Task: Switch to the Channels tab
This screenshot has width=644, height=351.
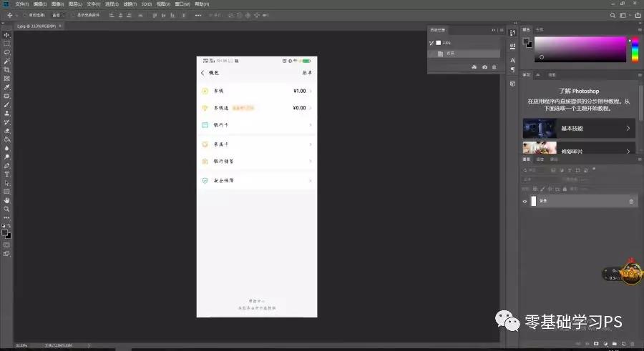Action: (x=540, y=159)
